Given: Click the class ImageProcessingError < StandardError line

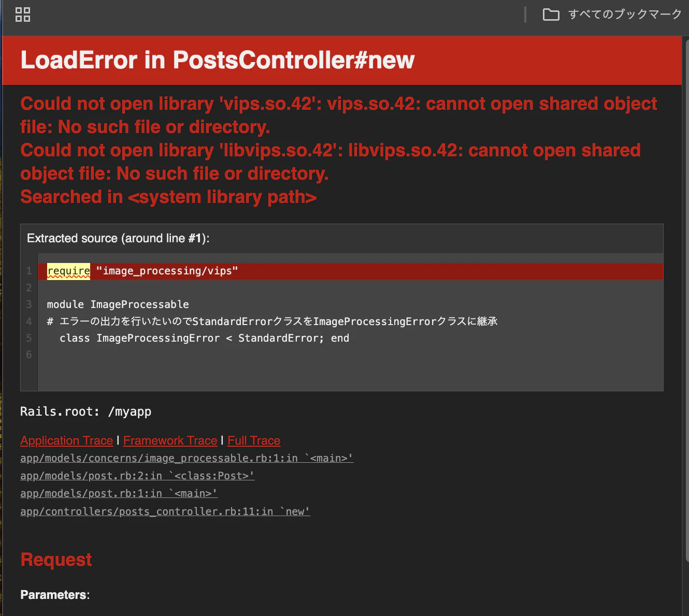Looking at the screenshot, I should [x=204, y=338].
